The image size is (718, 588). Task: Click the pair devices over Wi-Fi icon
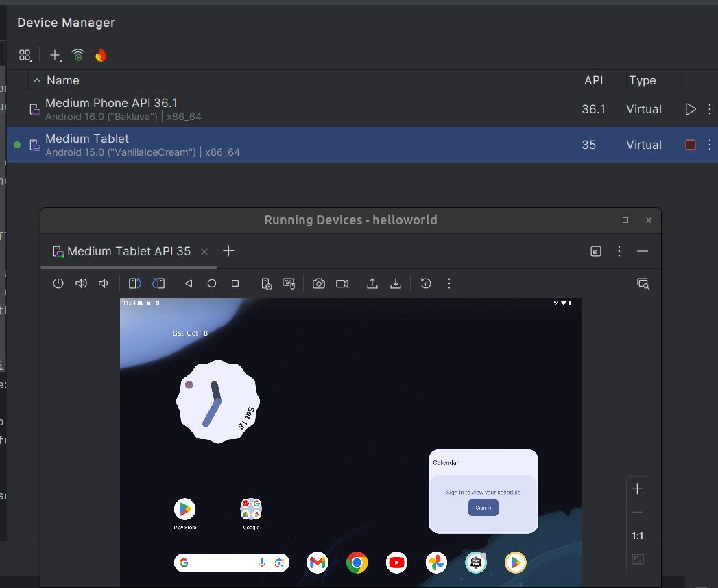point(78,56)
